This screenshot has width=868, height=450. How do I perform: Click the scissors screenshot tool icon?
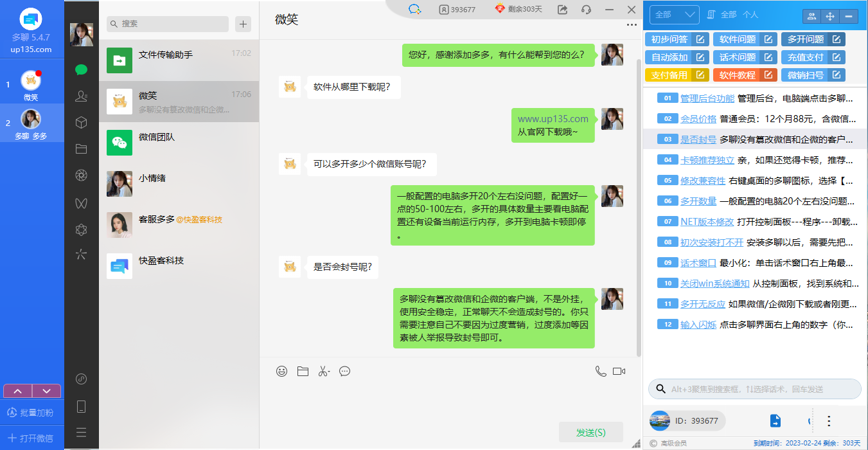point(323,371)
